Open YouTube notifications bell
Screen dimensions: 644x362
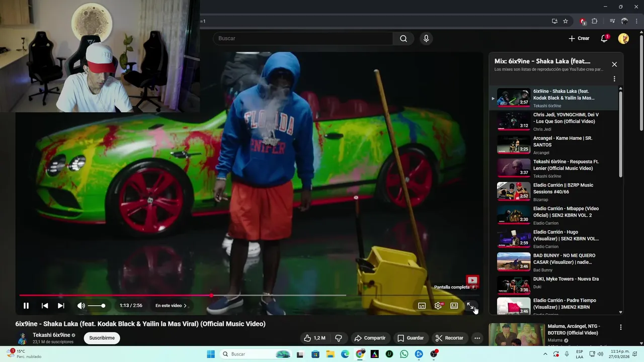click(x=605, y=39)
